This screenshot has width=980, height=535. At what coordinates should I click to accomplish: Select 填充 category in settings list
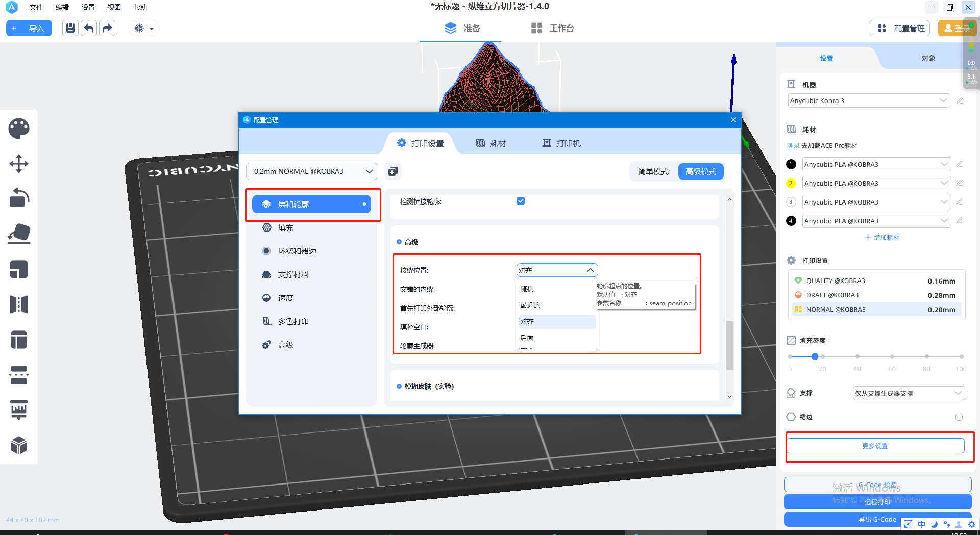click(x=311, y=227)
